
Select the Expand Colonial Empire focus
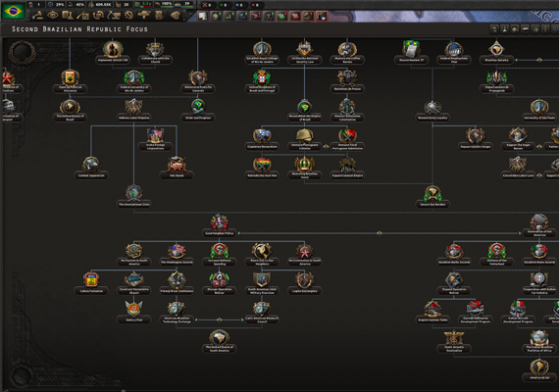click(x=347, y=169)
